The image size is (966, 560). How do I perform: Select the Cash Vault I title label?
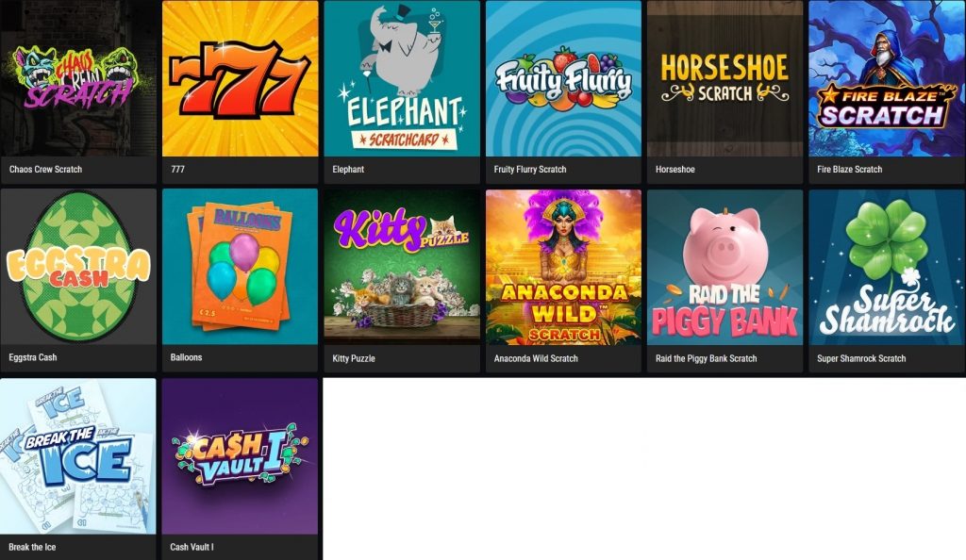point(192,547)
